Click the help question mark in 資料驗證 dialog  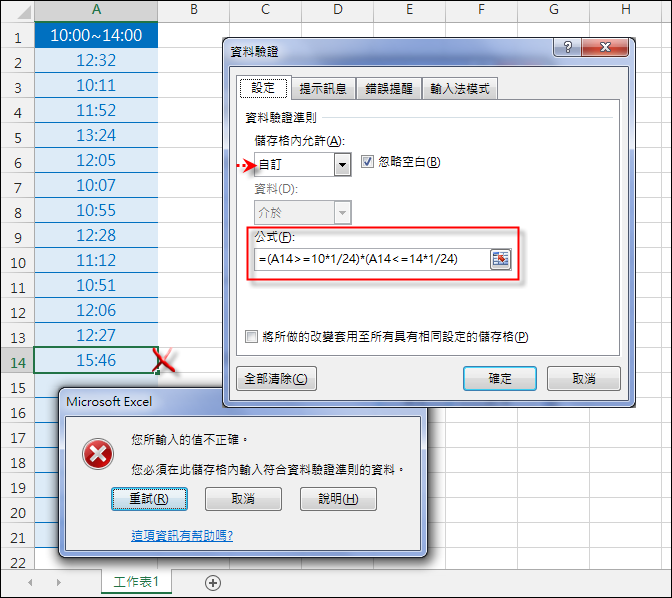click(x=567, y=47)
